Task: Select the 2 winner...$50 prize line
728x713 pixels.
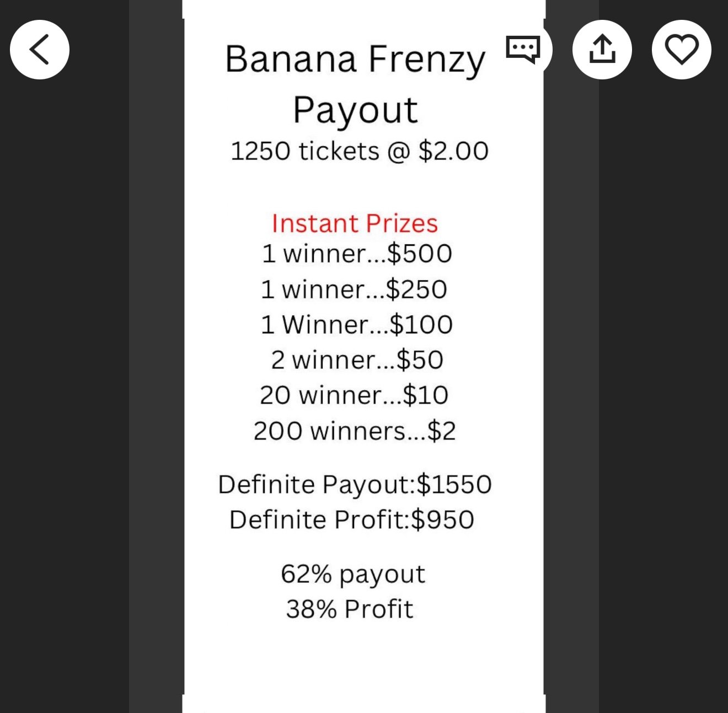Action: tap(357, 360)
